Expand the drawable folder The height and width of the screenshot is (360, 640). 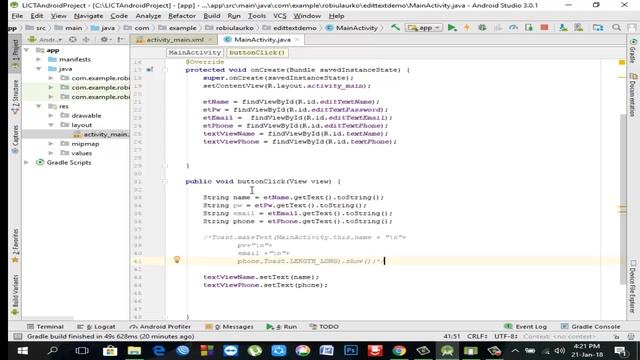(x=51, y=116)
